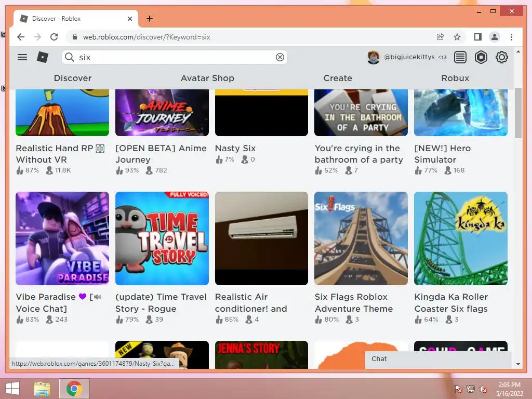The height and width of the screenshot is (399, 532).
Task: Open the Discover tab
Action: tap(73, 78)
